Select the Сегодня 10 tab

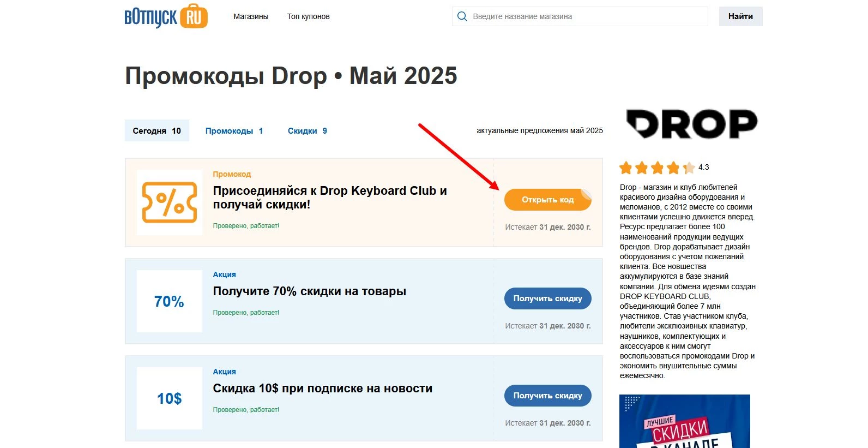click(x=157, y=130)
